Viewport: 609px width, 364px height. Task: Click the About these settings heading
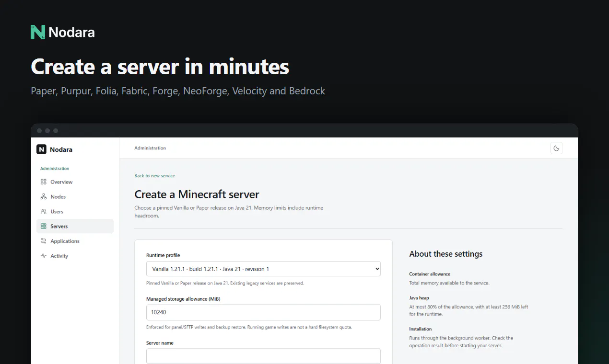[446, 254]
